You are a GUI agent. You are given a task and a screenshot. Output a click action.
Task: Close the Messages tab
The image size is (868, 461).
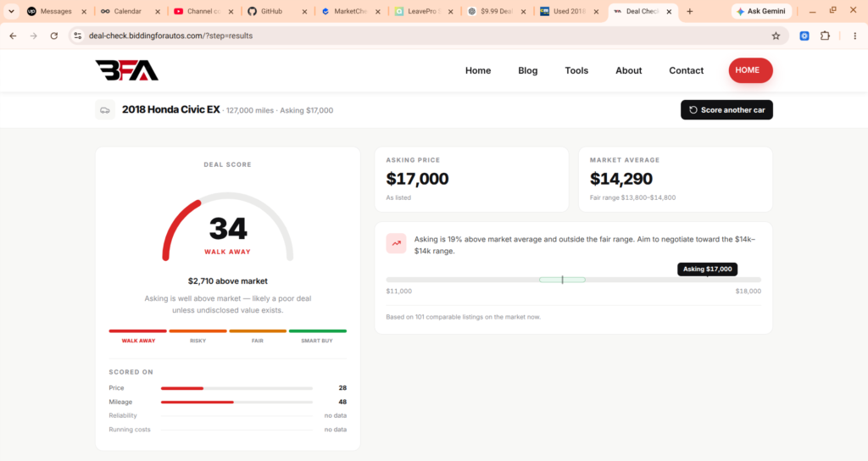coord(84,11)
